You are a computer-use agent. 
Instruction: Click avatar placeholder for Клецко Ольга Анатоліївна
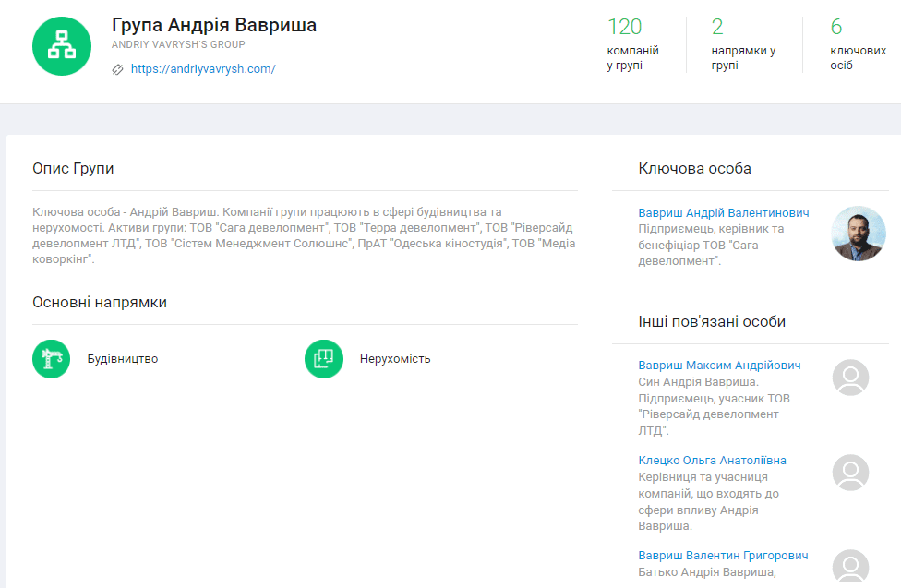(850, 473)
